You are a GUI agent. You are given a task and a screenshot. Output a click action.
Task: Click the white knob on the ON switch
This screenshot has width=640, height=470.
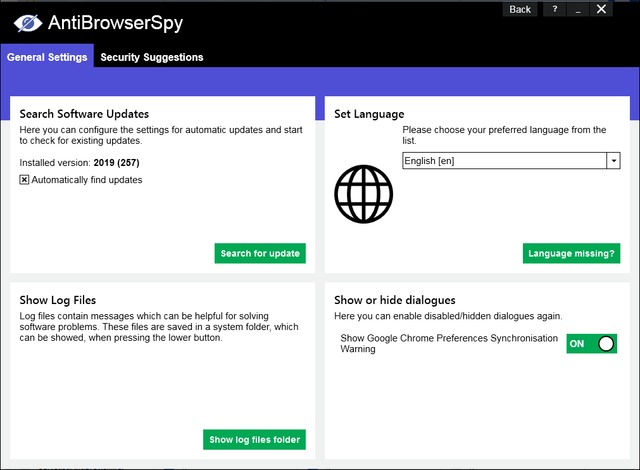pos(605,344)
